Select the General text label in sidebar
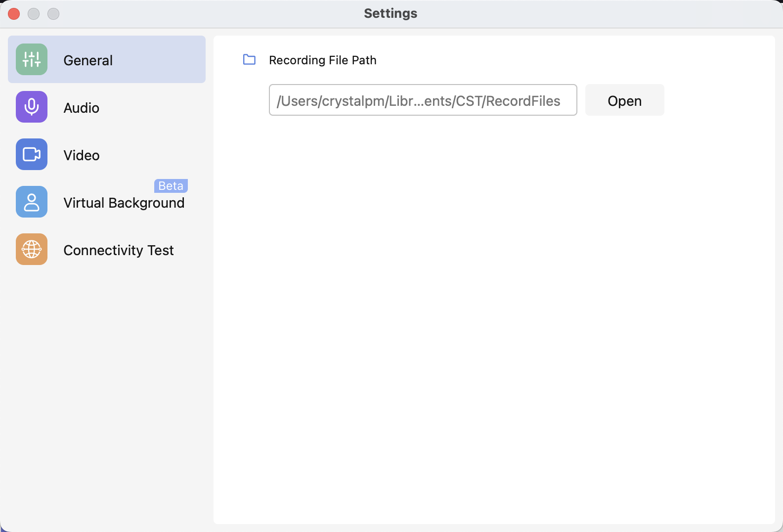The image size is (783, 532). pyautogui.click(x=88, y=60)
